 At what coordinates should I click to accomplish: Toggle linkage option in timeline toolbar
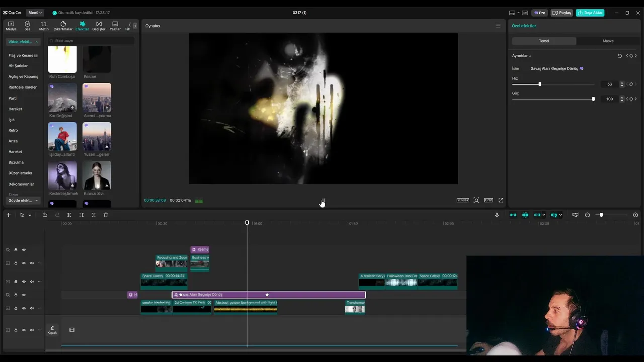pos(537,215)
